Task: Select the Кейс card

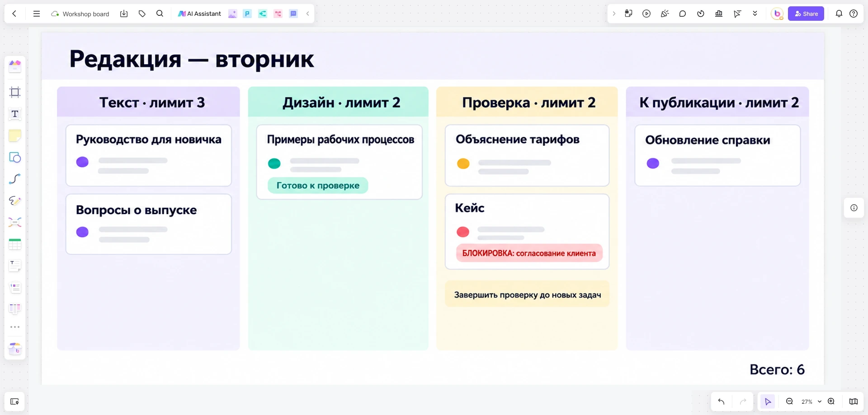Action: 527,232
